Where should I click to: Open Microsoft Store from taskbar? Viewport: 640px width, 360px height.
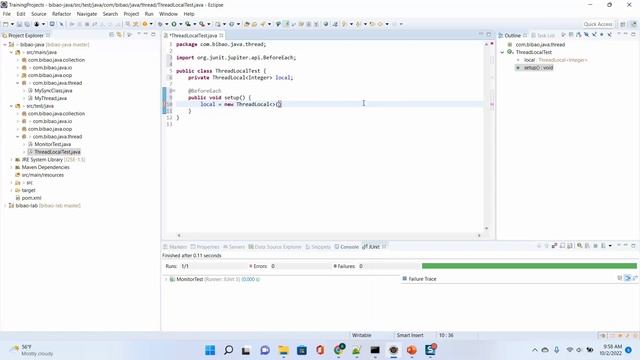(302, 350)
